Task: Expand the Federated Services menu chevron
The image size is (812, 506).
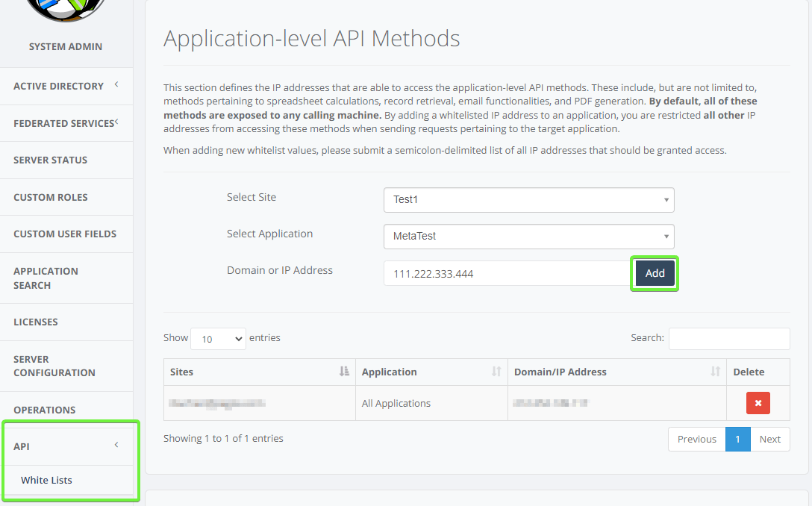Action: (x=116, y=122)
